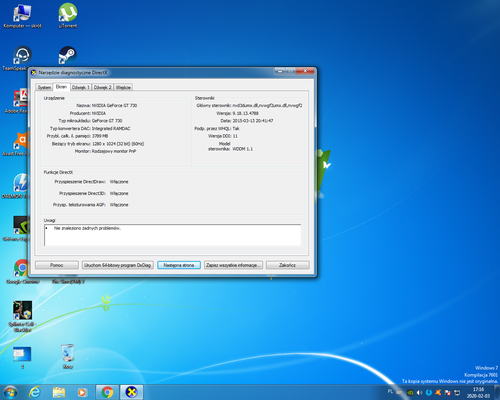Open the Action Center flag tray icon
The image size is (500, 400).
[x=447, y=393]
